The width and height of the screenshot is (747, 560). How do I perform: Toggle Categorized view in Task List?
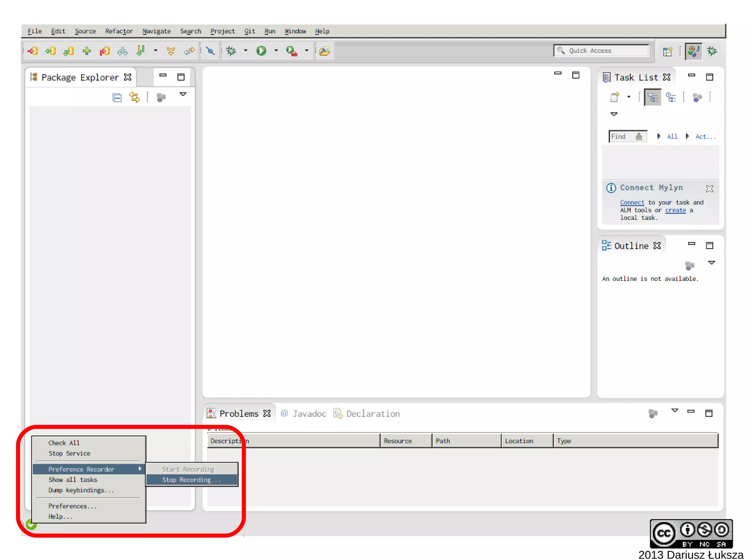[652, 97]
